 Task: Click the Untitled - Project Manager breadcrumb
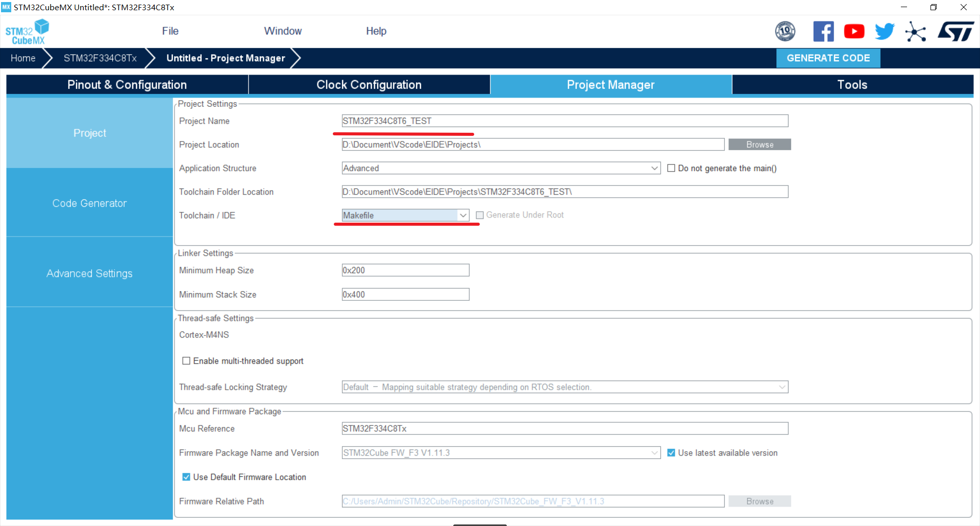[x=226, y=58]
